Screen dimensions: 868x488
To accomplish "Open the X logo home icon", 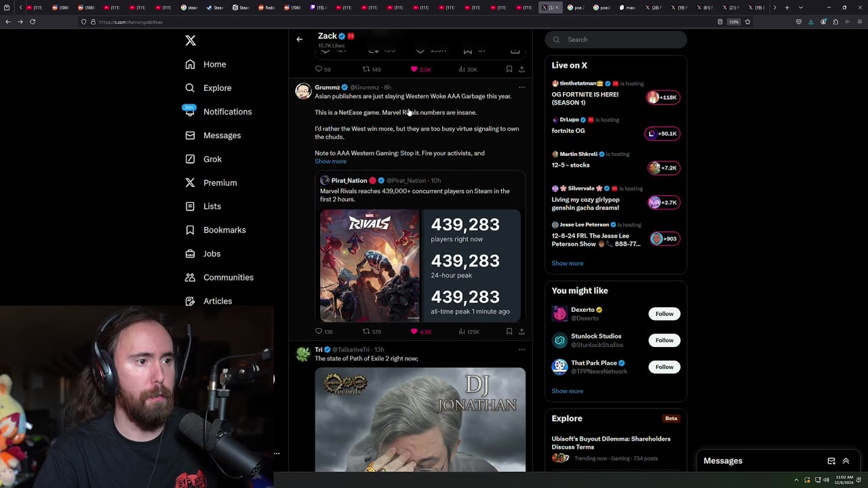I will 191,41.
